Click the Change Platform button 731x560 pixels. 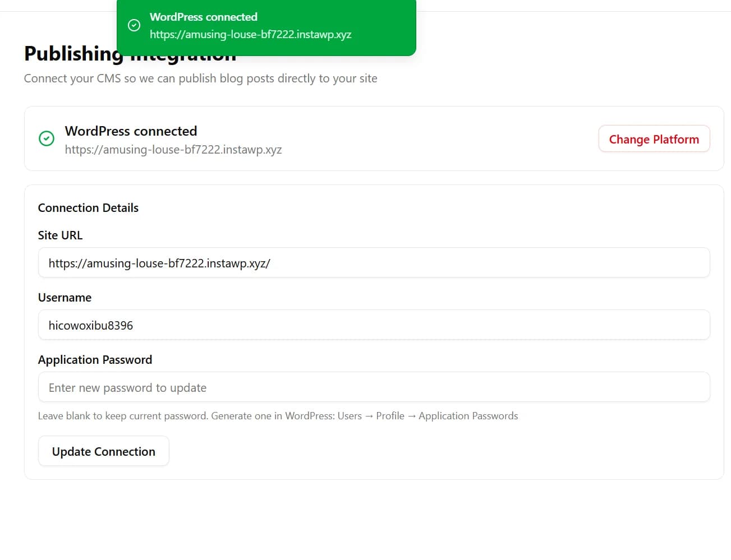click(x=654, y=138)
